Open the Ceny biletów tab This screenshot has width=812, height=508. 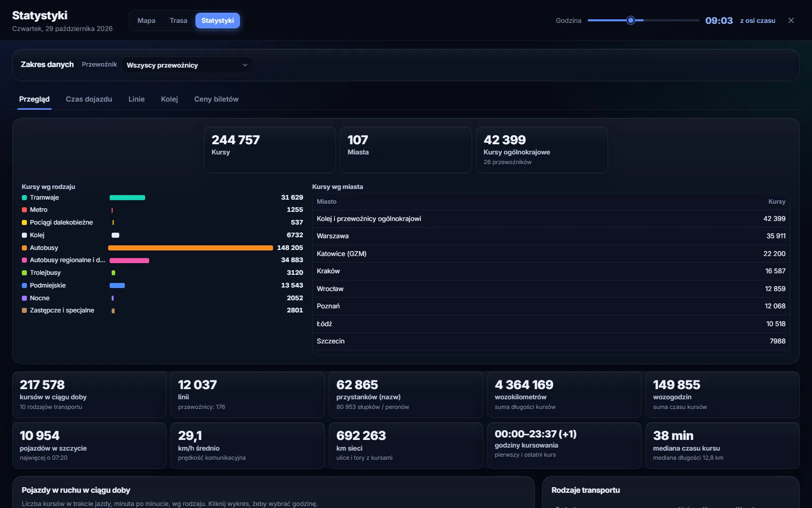(216, 99)
